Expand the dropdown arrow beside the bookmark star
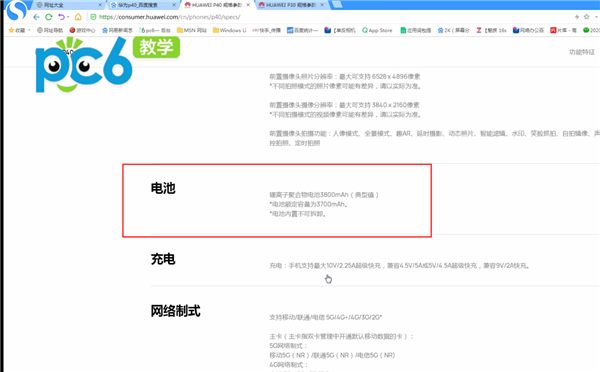This screenshot has height=372, width=600. [596, 17]
